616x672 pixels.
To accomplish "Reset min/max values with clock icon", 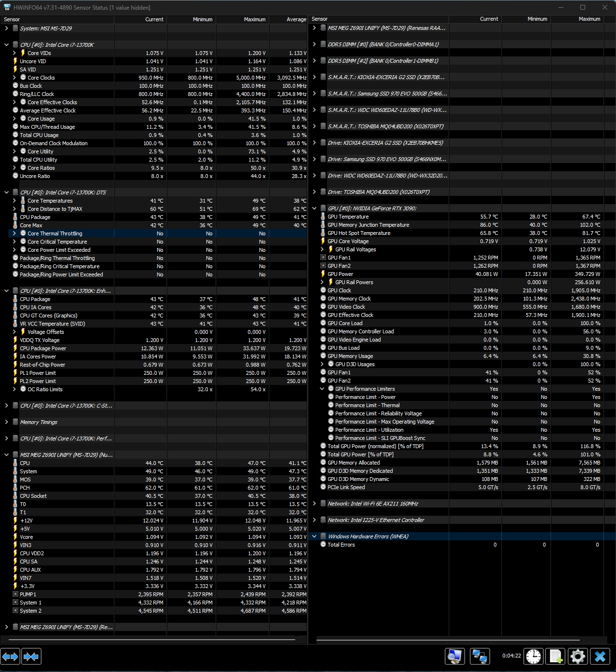I will pyautogui.click(x=534, y=657).
